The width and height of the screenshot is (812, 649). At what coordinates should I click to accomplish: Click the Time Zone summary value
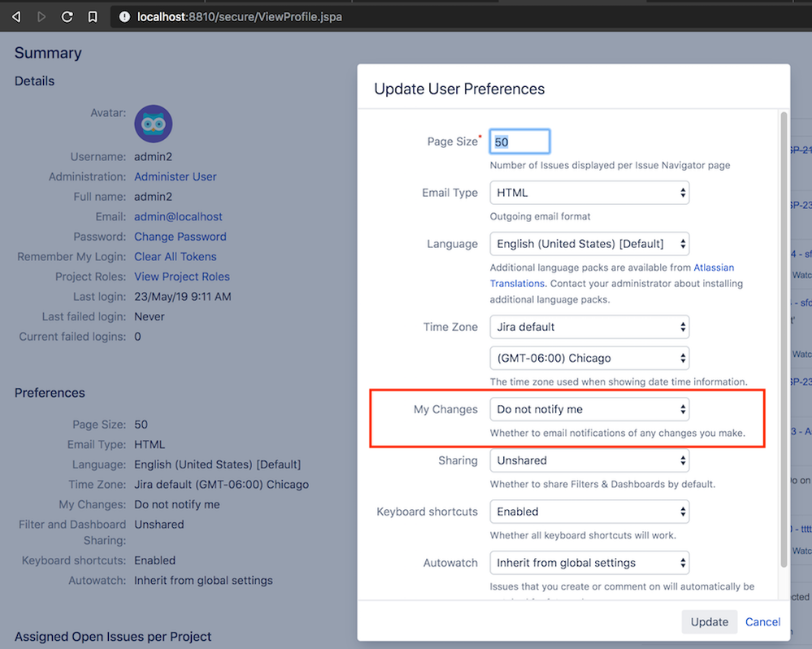pos(222,484)
